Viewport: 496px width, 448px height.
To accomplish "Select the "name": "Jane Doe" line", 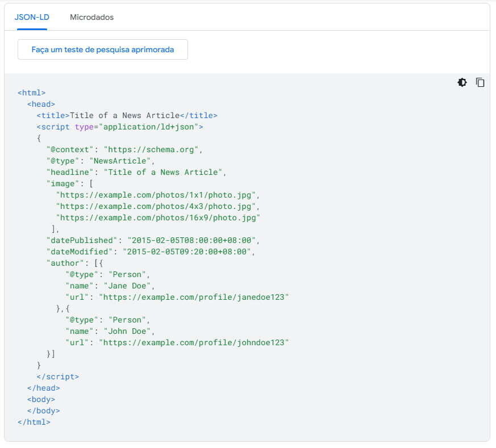I will point(110,286).
